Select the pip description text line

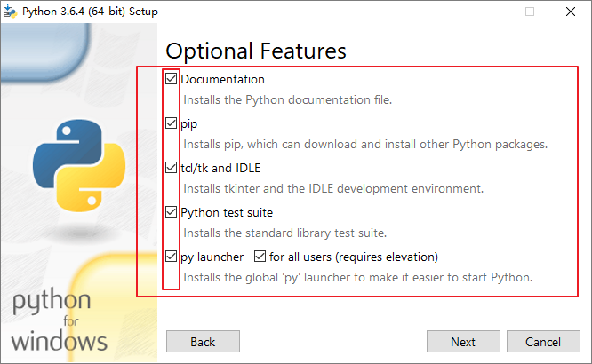pos(364,144)
